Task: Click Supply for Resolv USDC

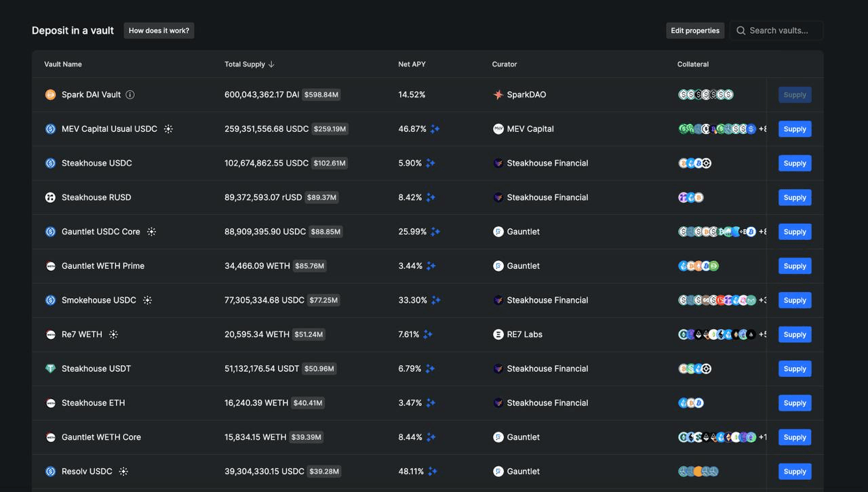Action: click(795, 472)
